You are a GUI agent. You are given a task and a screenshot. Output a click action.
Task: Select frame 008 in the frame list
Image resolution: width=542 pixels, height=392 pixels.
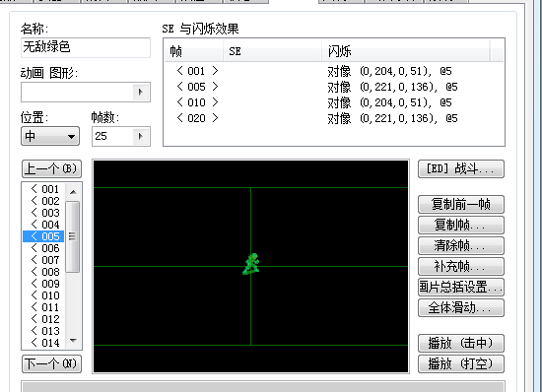tap(43, 272)
